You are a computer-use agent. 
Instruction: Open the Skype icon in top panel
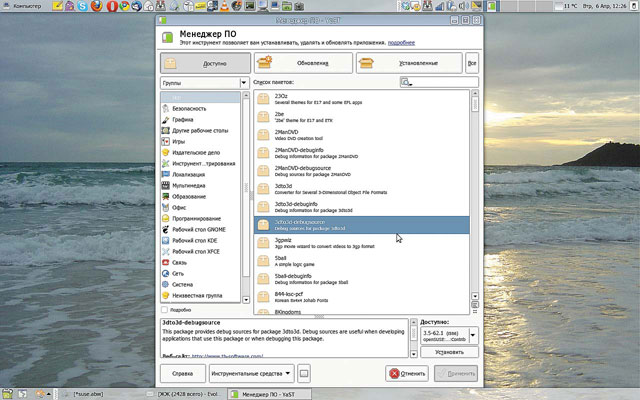click(x=82, y=6)
